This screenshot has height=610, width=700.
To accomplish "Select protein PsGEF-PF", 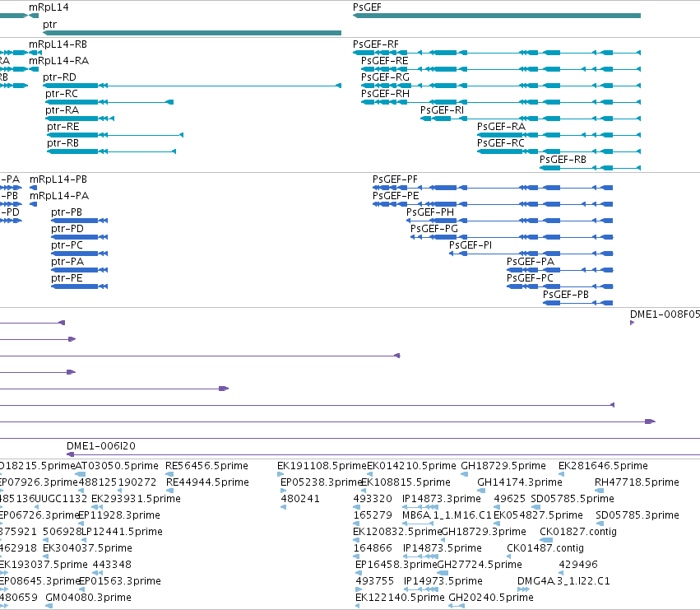I will point(493,188).
